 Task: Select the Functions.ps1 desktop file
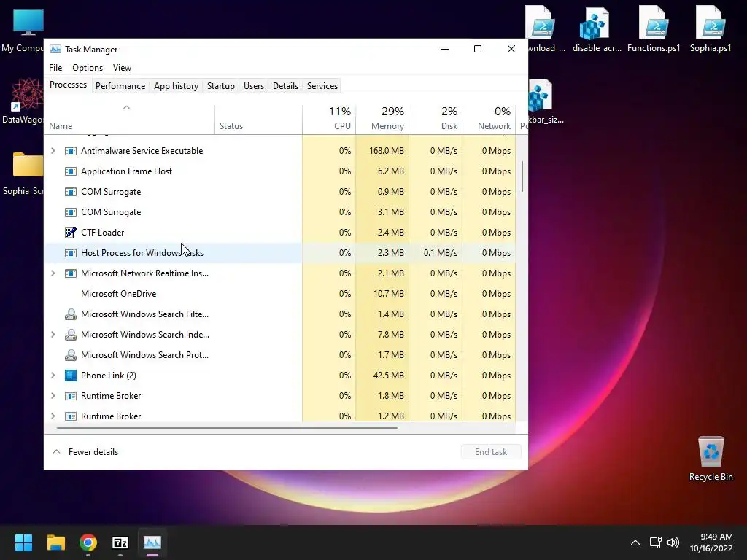click(654, 28)
